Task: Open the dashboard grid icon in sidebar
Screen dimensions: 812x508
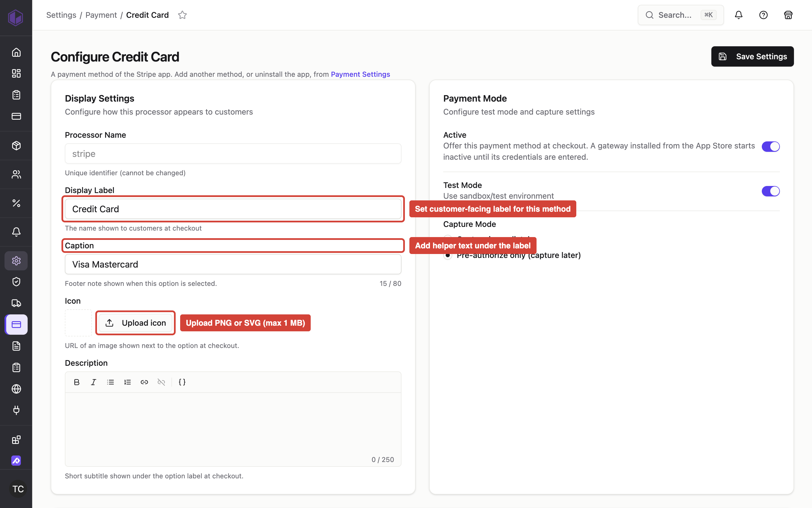Action: [x=16, y=73]
